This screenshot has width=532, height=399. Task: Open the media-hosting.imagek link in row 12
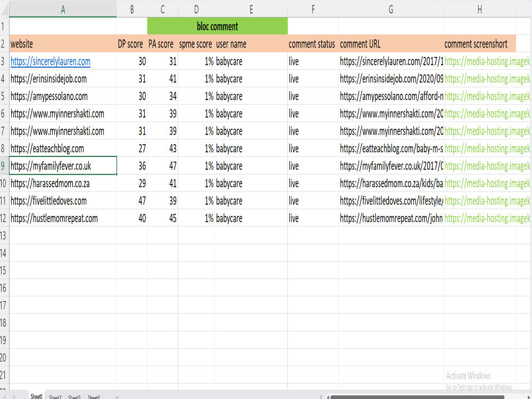click(x=487, y=218)
